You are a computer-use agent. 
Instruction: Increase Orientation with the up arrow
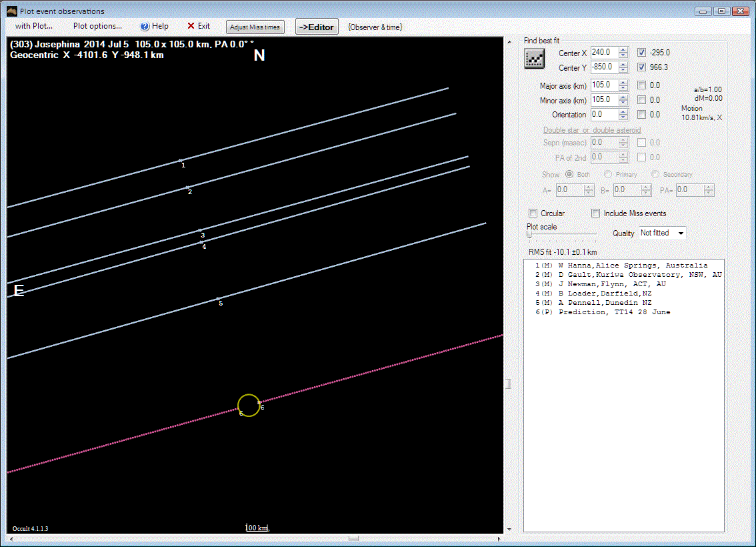623,111
